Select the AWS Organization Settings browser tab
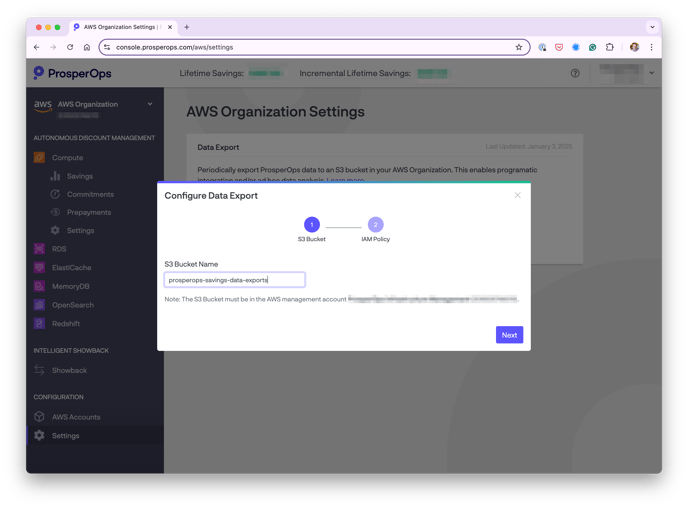The image size is (688, 508). click(x=123, y=27)
